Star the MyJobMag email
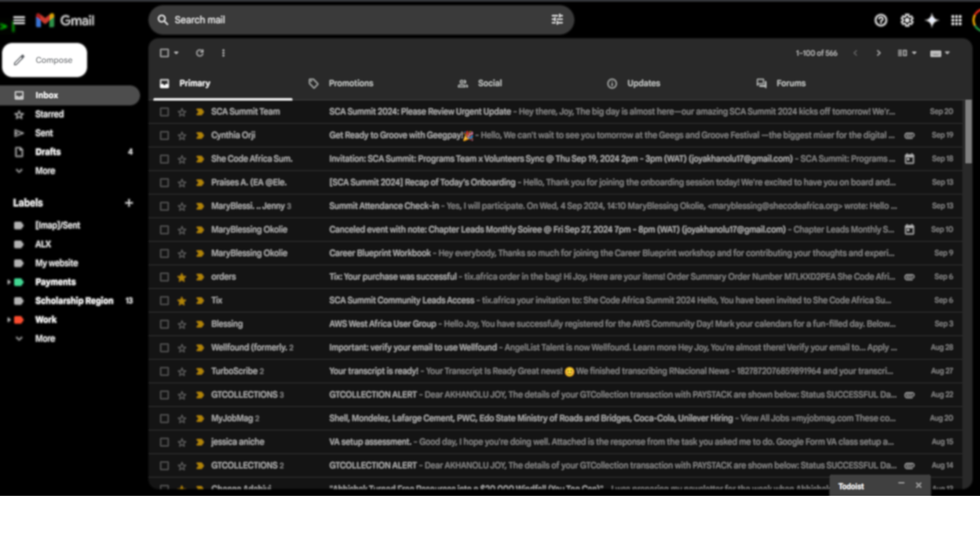The width and height of the screenshot is (980, 551). coord(182,419)
